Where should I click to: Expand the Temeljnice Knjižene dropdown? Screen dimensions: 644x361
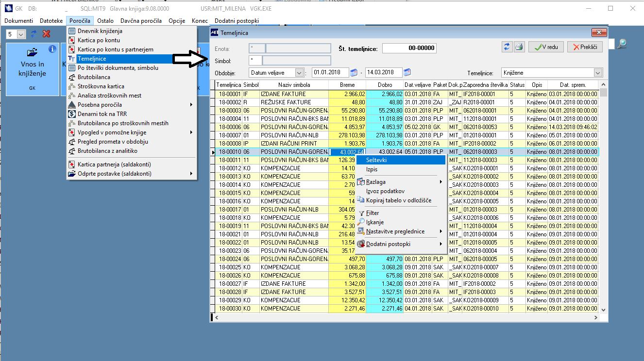(597, 73)
